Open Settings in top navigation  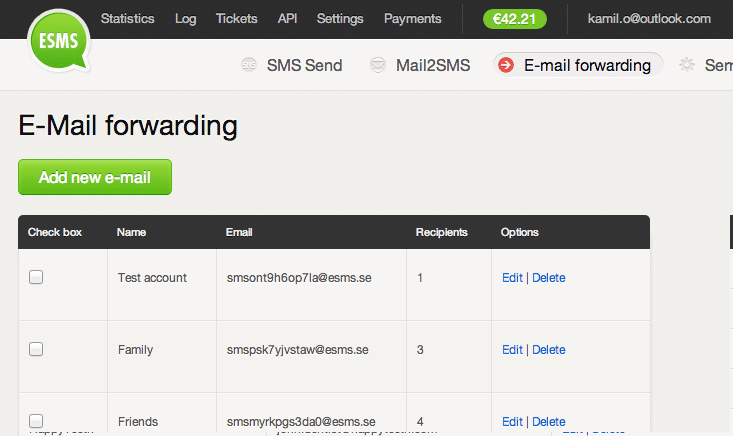(340, 19)
